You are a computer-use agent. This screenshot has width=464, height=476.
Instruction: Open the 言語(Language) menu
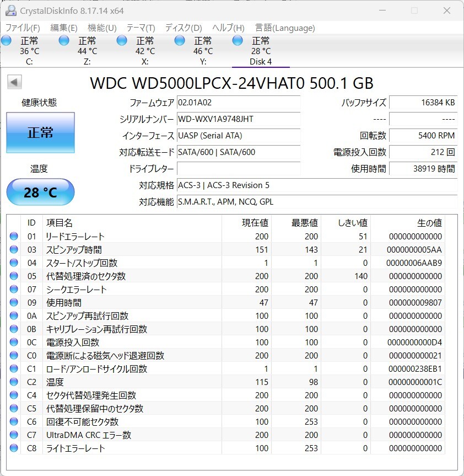(285, 28)
